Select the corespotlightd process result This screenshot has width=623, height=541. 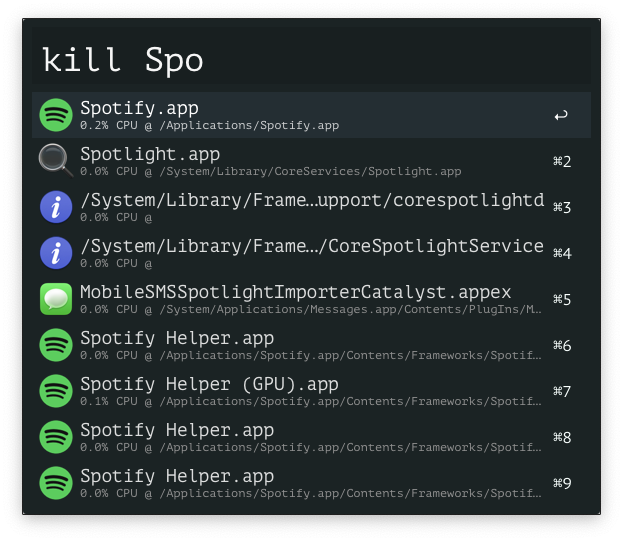coord(311,207)
